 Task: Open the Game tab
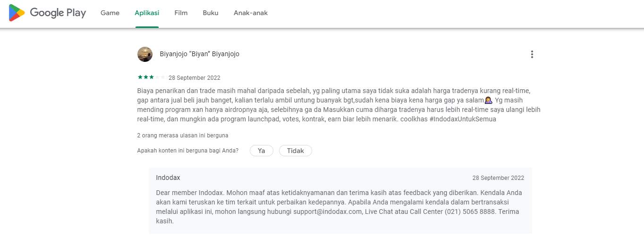point(110,13)
